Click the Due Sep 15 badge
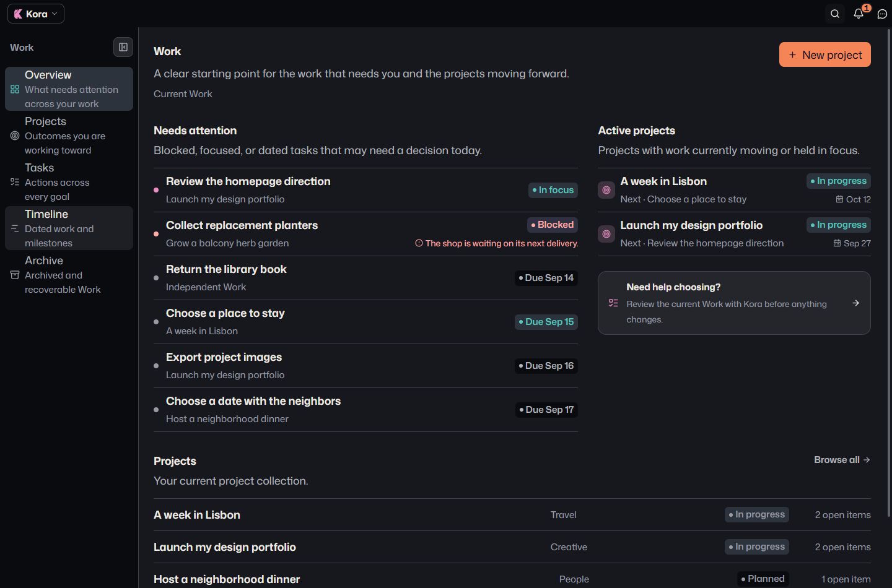 tap(546, 322)
